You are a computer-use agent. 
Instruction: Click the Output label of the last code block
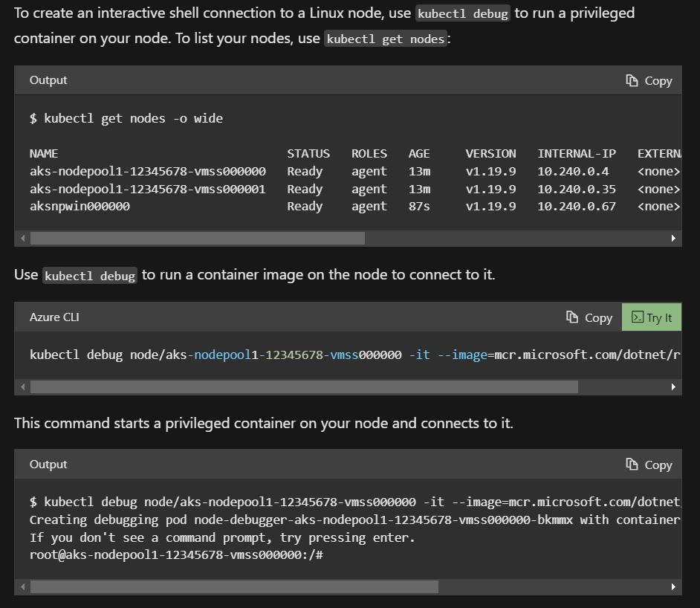click(x=48, y=465)
